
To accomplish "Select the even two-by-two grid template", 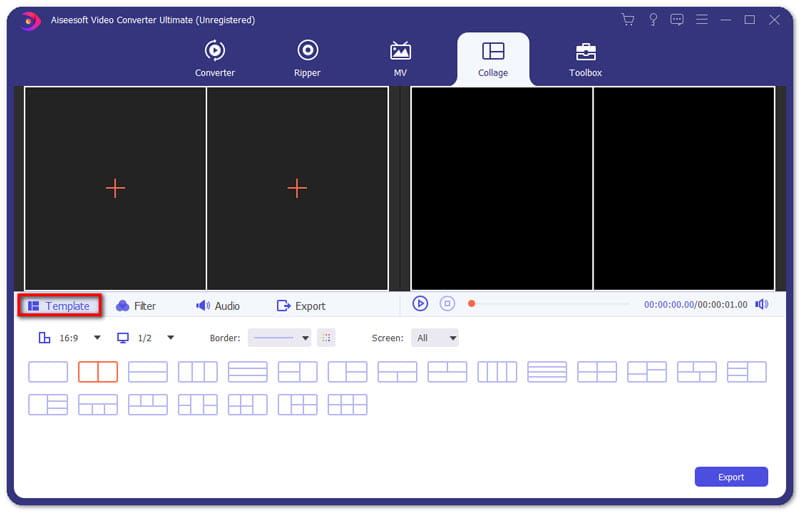I will tap(597, 372).
